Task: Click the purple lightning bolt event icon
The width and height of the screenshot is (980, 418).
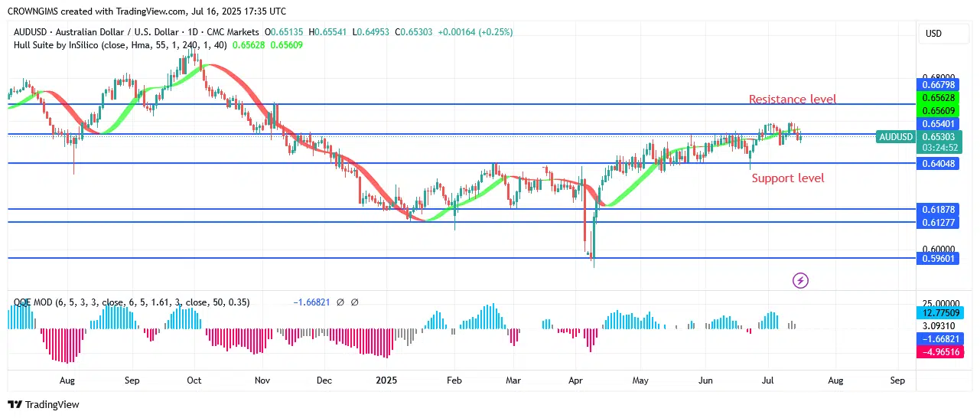Action: 800,281
